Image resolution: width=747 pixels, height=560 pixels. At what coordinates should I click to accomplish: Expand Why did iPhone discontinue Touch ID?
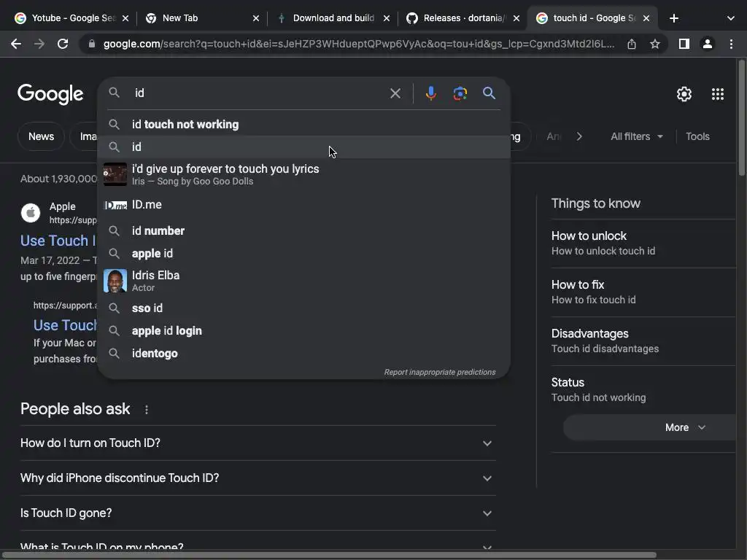click(258, 478)
